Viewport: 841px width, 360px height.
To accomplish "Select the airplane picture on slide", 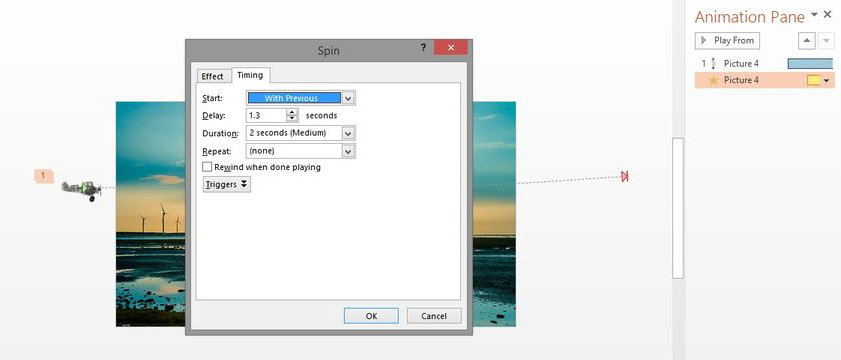I will point(82,190).
